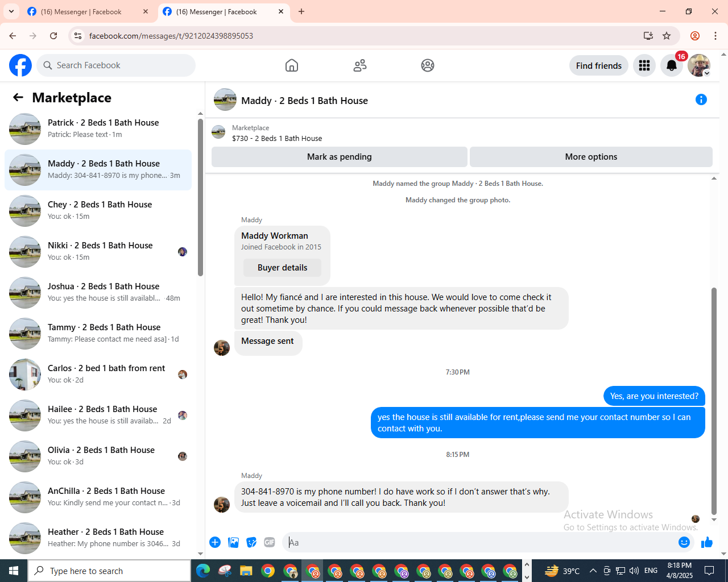Open Tammy conversation
728x582 pixels.
[98, 333]
